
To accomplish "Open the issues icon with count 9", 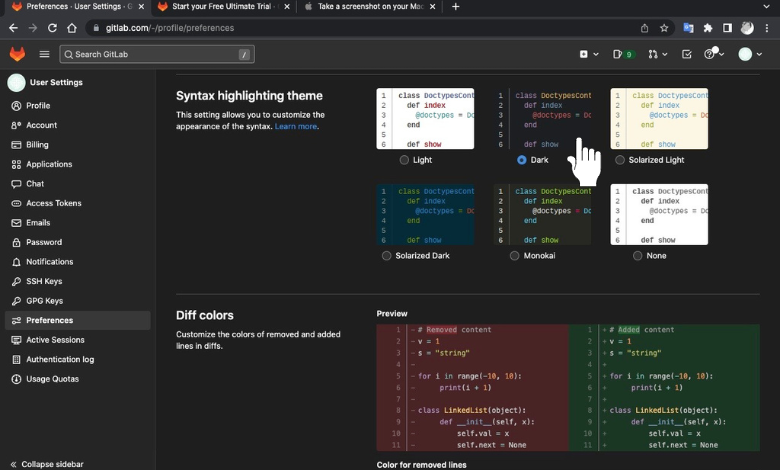I will [x=623, y=54].
